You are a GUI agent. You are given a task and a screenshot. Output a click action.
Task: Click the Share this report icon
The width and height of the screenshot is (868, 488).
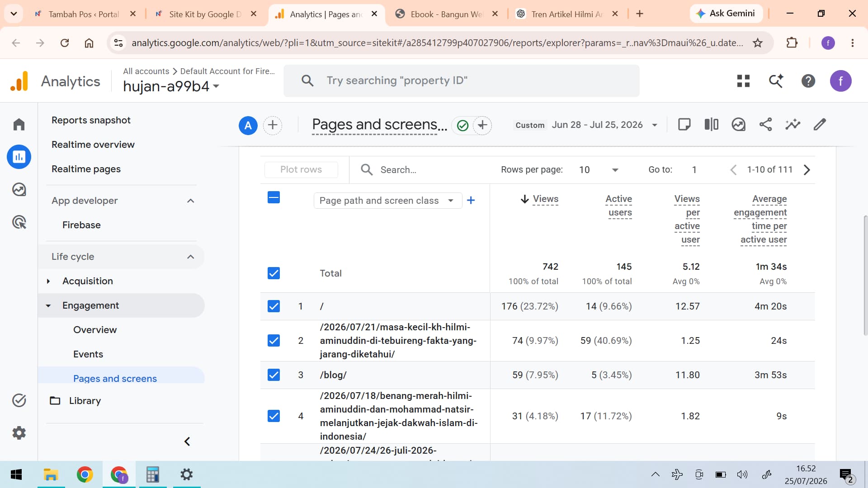pyautogui.click(x=765, y=125)
